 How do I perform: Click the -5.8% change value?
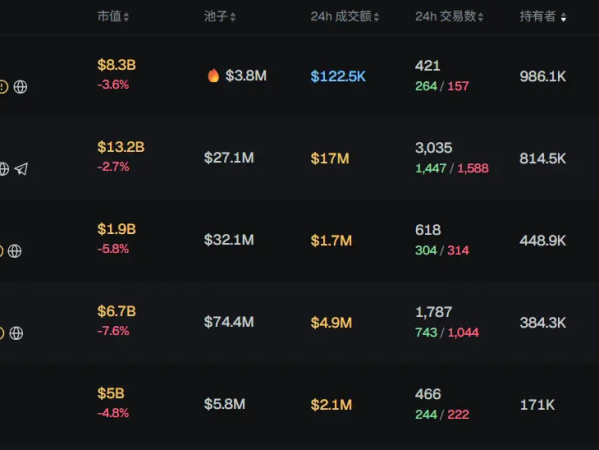[113, 249]
